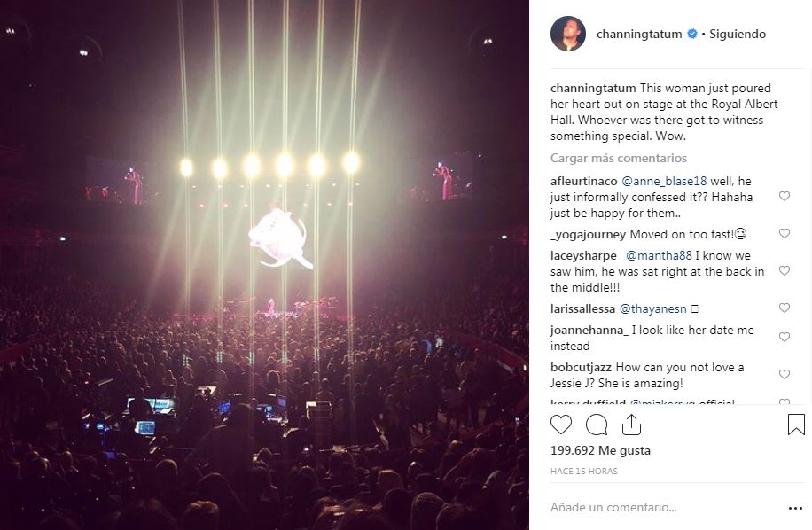
Task: Like afleurtinaco's comment
Action: coord(785,197)
